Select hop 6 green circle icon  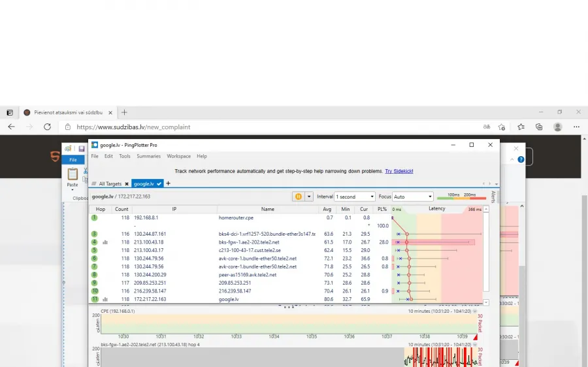click(94, 259)
